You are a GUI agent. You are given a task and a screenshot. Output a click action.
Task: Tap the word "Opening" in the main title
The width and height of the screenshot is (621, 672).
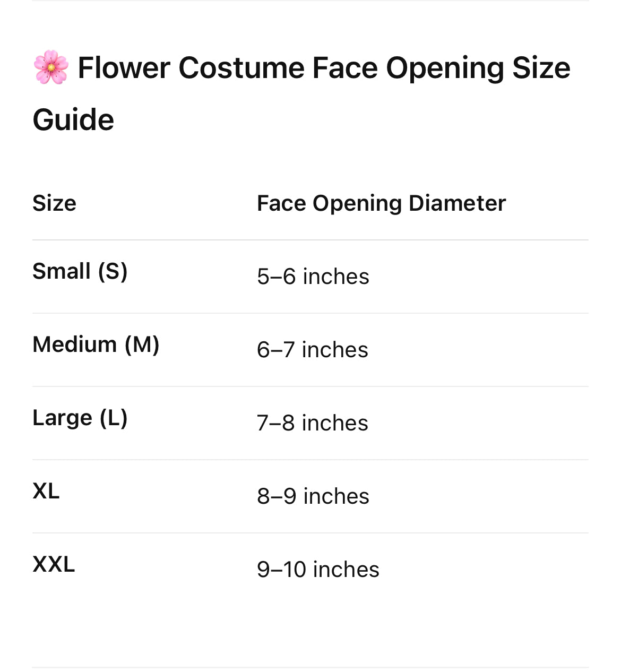point(445,68)
